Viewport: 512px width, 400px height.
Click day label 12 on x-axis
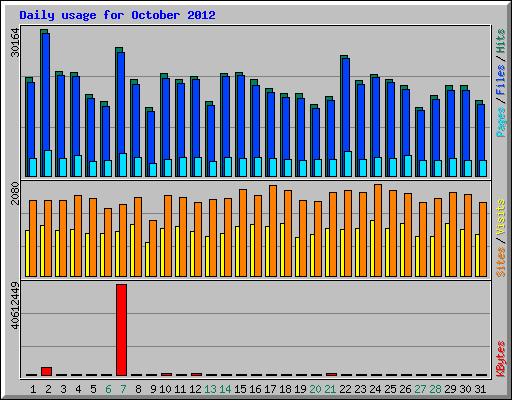pyautogui.click(x=195, y=389)
